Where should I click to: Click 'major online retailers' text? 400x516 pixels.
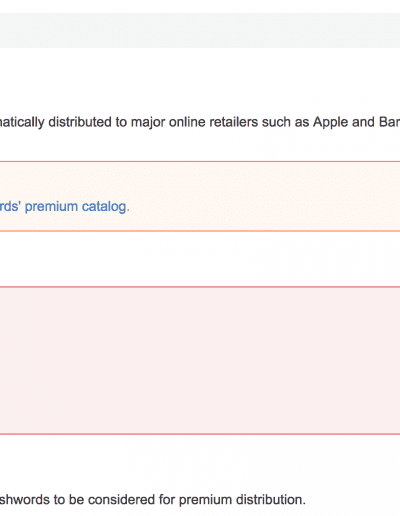(194, 122)
